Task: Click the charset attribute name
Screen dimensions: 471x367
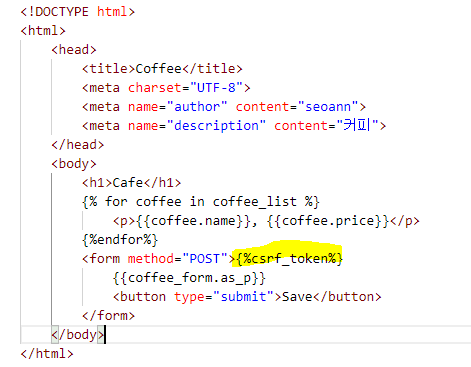Action: pyautogui.click(x=155, y=88)
